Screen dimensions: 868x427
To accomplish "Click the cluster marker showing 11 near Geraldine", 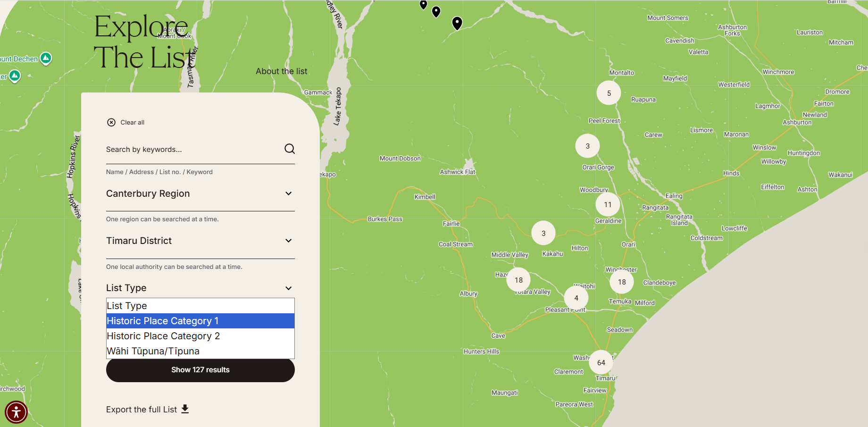I will point(608,204).
